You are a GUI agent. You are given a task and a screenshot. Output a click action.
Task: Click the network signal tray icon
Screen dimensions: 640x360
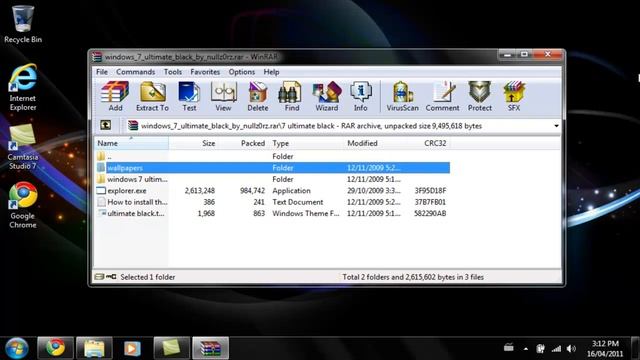coord(556,349)
